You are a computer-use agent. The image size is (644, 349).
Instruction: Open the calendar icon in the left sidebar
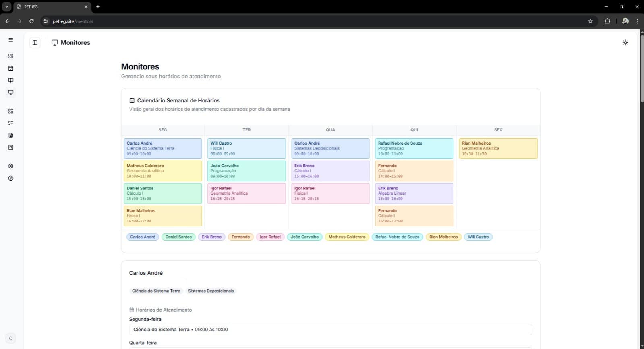tap(11, 68)
